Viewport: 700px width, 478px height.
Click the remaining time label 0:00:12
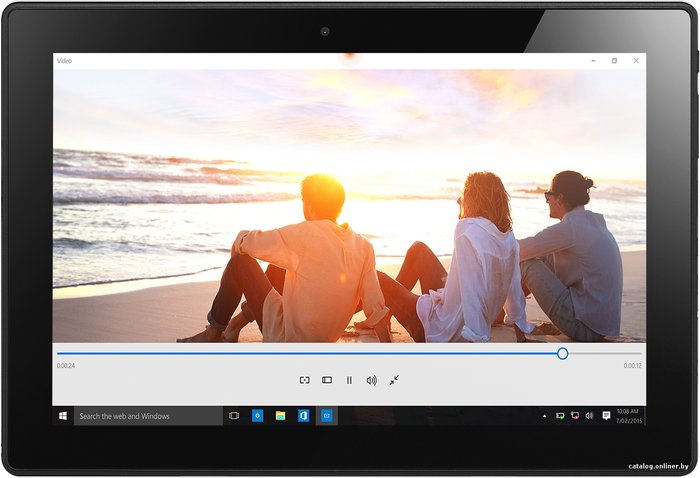tap(633, 366)
